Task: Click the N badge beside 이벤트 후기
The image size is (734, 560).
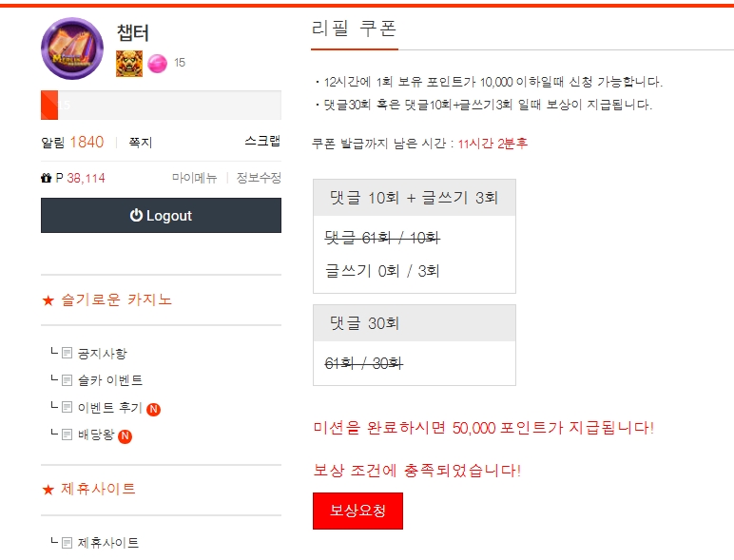Action: 153,409
